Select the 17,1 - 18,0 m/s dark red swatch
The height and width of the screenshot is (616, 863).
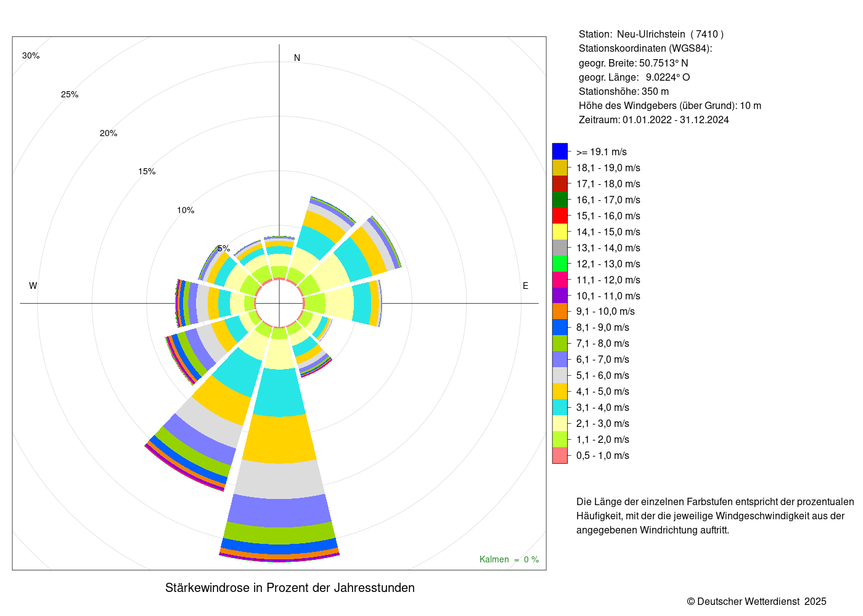[x=560, y=184]
